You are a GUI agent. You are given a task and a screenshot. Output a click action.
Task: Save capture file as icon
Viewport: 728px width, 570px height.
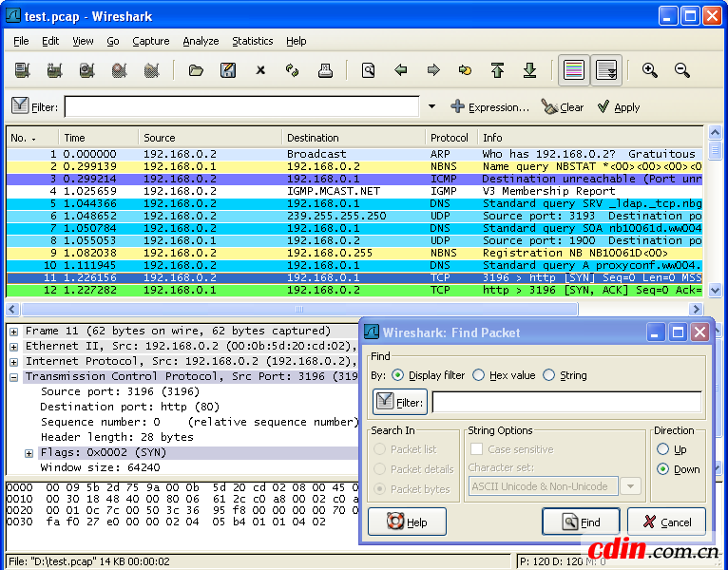(x=228, y=70)
